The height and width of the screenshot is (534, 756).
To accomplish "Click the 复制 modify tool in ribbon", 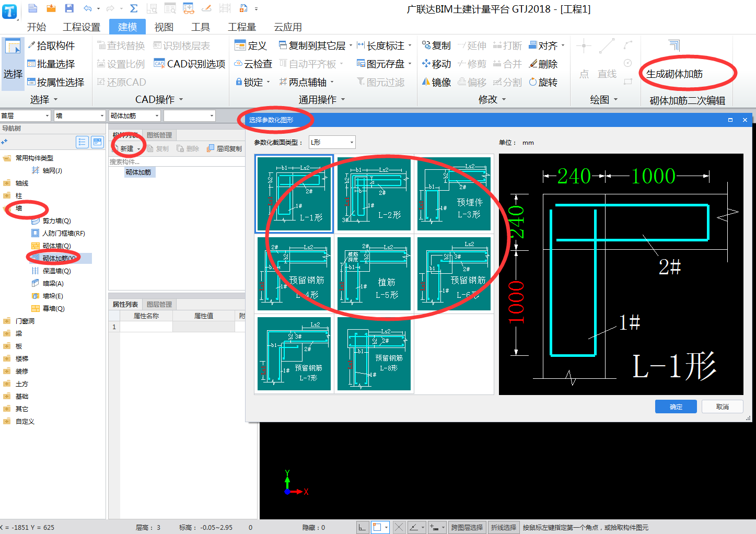I will (436, 46).
